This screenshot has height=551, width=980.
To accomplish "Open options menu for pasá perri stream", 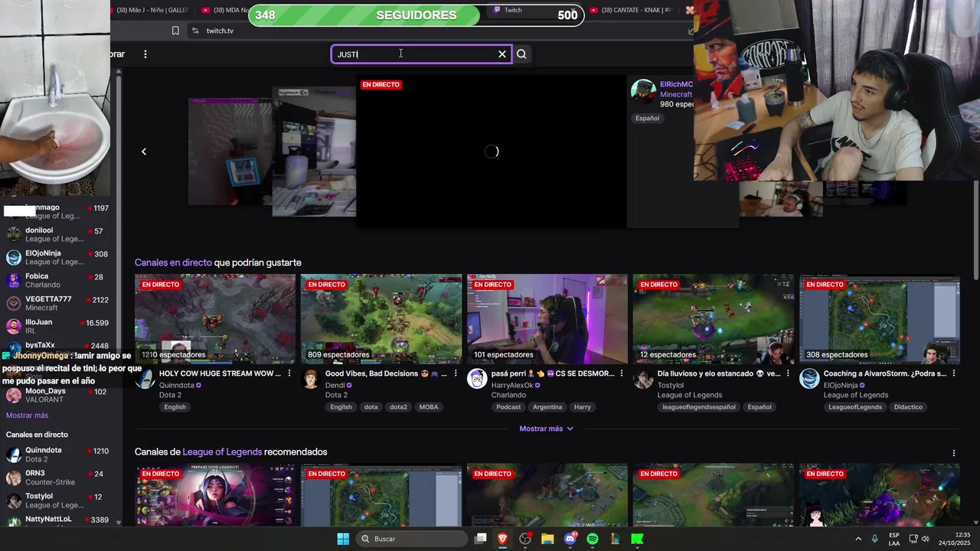I will 622,373.
